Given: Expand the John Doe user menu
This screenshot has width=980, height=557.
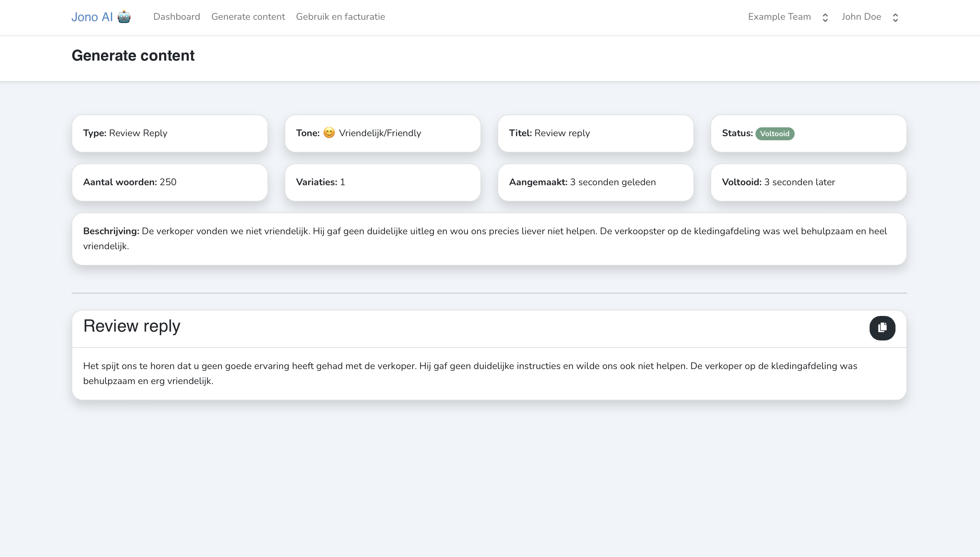Looking at the screenshot, I should 861,17.
